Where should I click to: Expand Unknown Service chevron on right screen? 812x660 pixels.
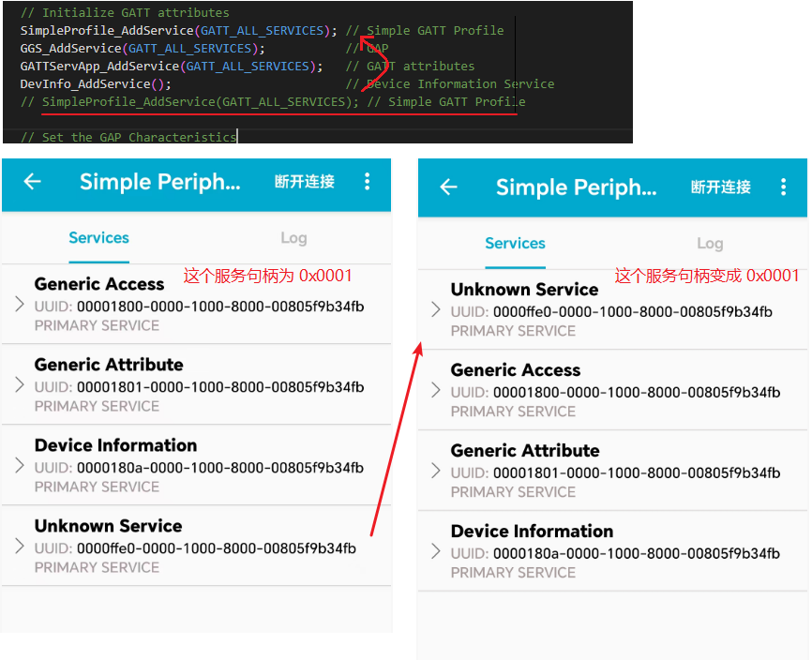436,309
